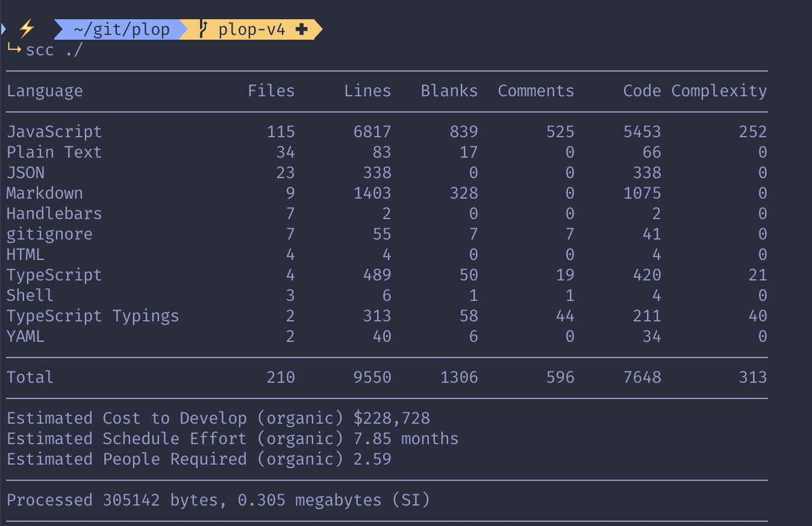The image size is (812, 526).
Task: Select the blue ~/git/plop path segment
Action: pos(120,28)
